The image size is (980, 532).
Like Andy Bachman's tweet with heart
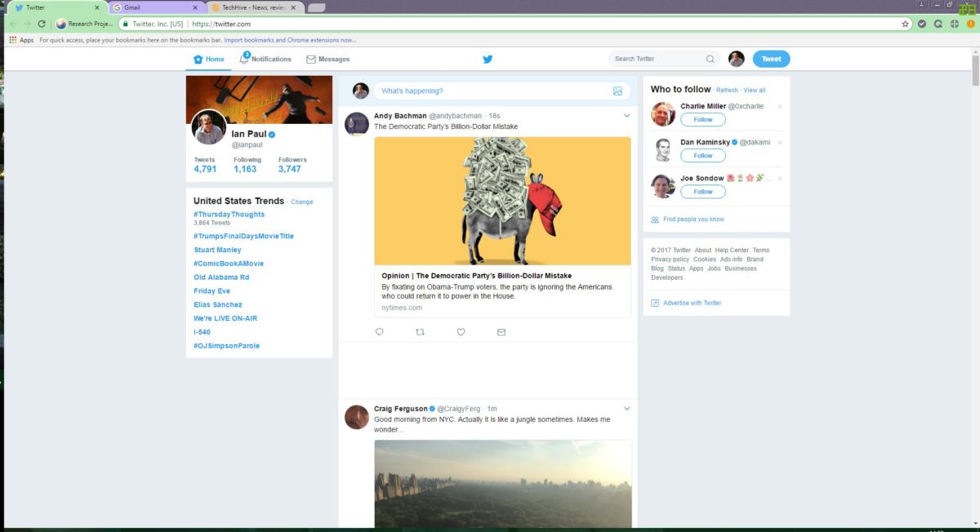coord(461,332)
